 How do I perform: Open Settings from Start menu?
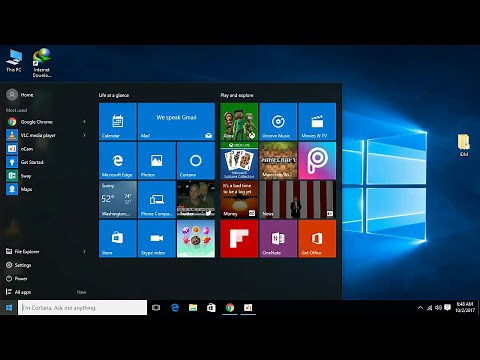tap(47, 265)
